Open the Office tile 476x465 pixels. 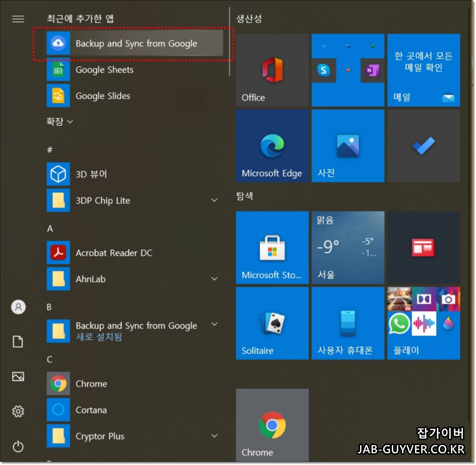coord(272,70)
